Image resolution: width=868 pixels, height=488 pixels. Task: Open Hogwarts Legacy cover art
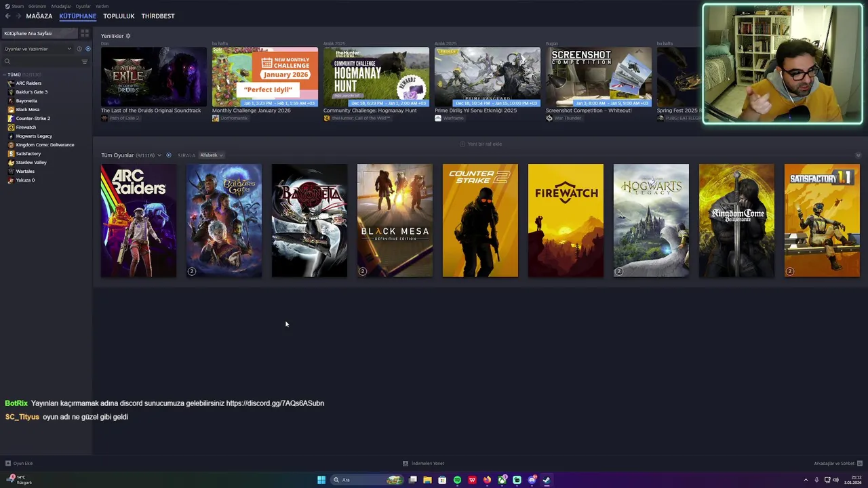651,220
